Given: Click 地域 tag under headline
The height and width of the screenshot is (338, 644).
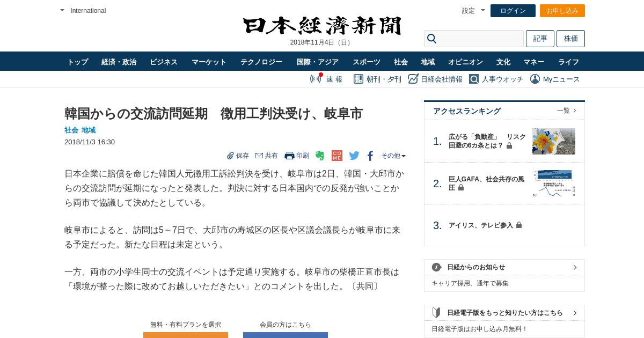Looking at the screenshot, I should click(89, 130).
